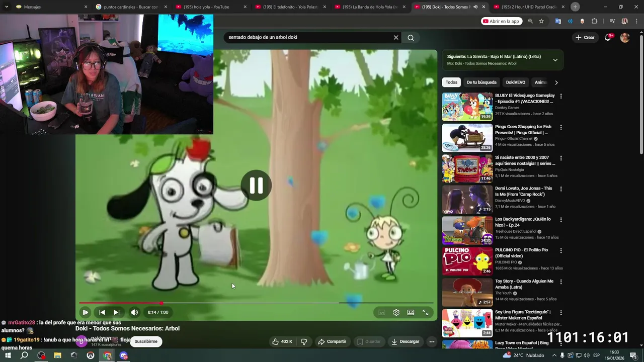Select the DokiVEVO chip
Image resolution: width=644 pixels, height=362 pixels.
tap(516, 82)
